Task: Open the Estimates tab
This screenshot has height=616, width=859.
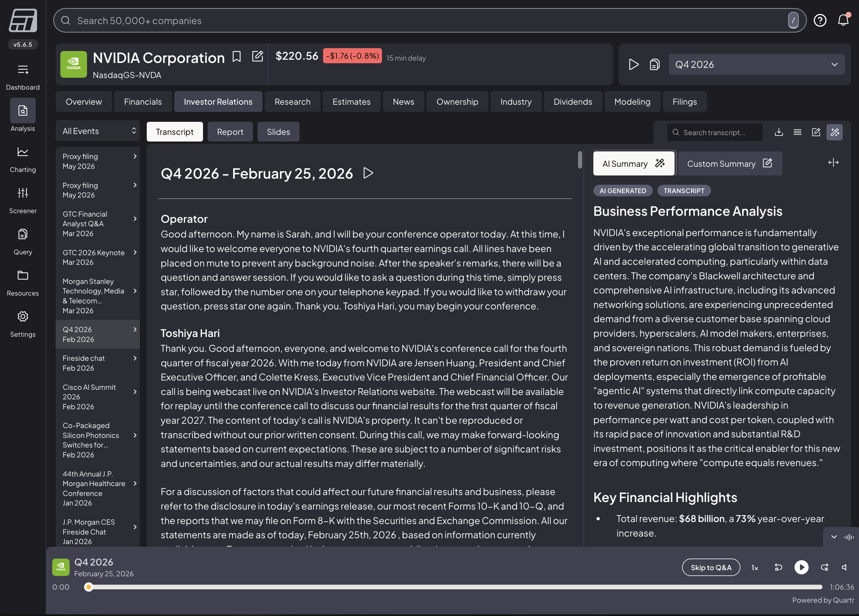Action: pos(351,102)
